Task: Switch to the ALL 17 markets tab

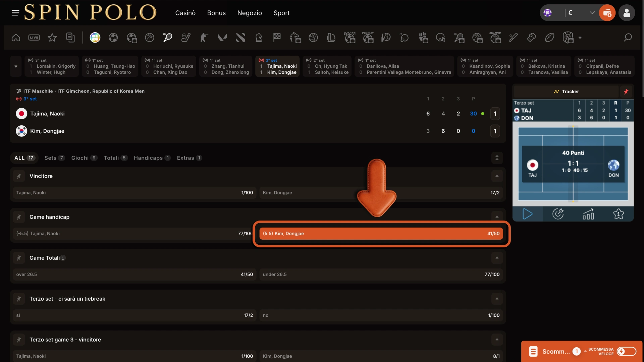Action: click(24, 158)
